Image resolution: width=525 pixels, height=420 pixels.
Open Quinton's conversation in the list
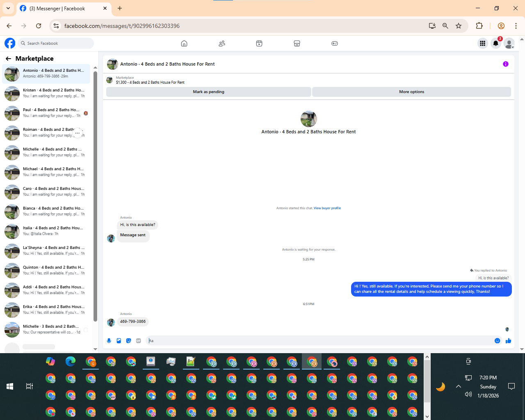coord(46,271)
